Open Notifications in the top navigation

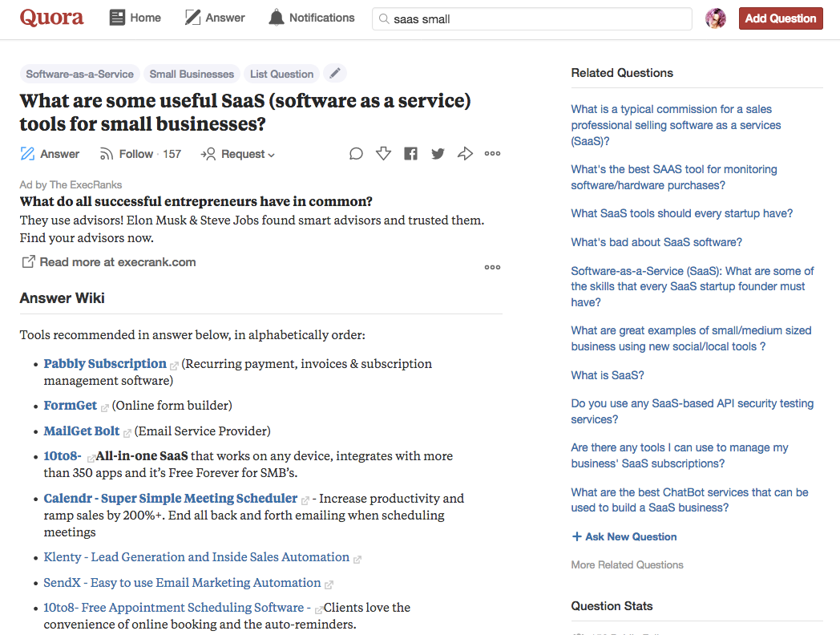coord(311,18)
